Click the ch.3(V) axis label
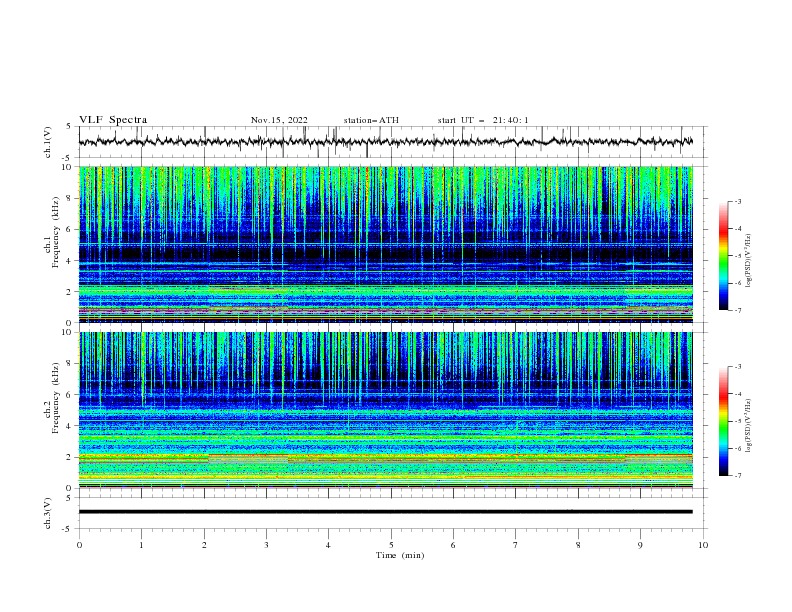The image size is (792, 612). coord(48,513)
